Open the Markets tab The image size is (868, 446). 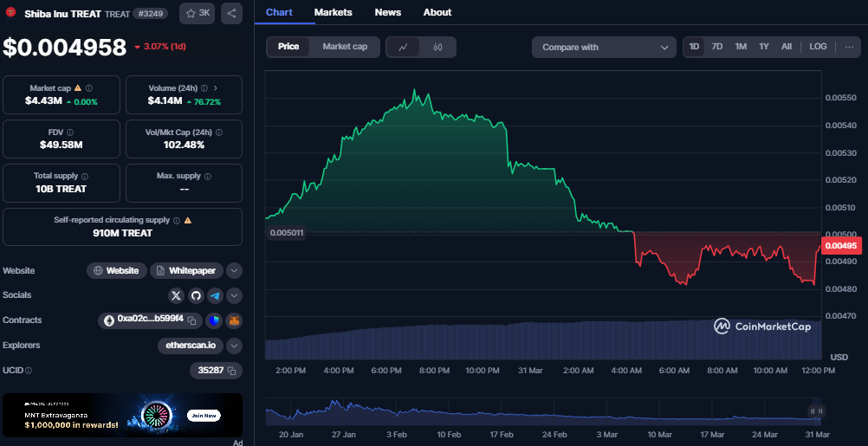pyautogui.click(x=334, y=12)
